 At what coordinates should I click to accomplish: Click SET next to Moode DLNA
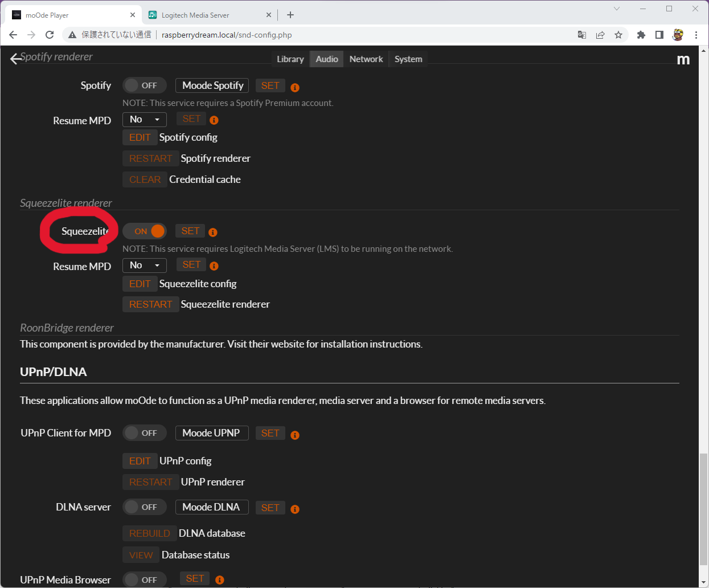(x=271, y=508)
